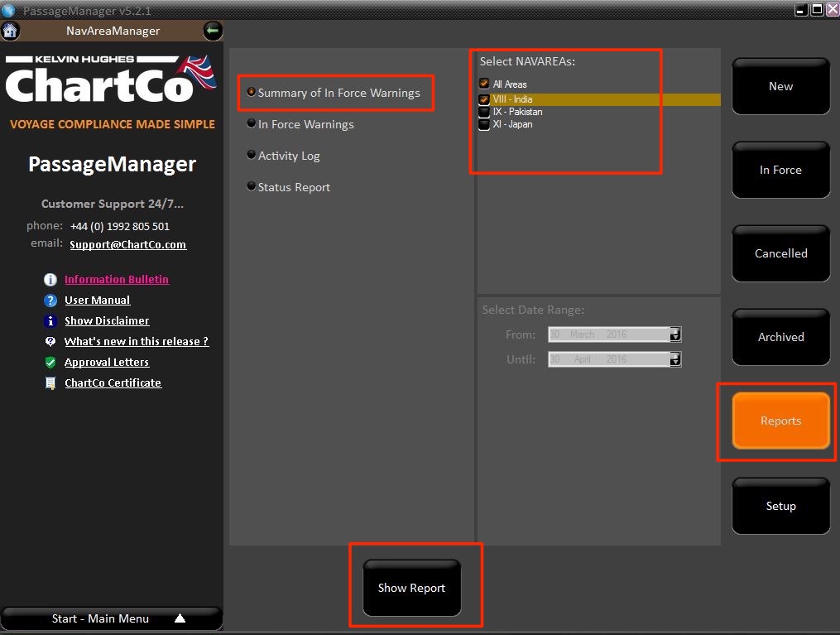Open the Cancelled warnings section
Image resolution: width=840 pixels, height=635 pixels.
[x=780, y=253]
